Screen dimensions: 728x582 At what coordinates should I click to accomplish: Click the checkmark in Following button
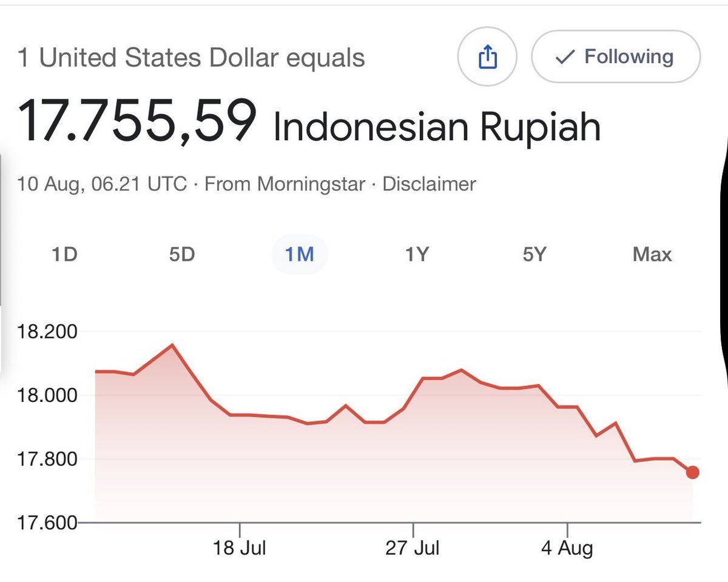tap(565, 58)
